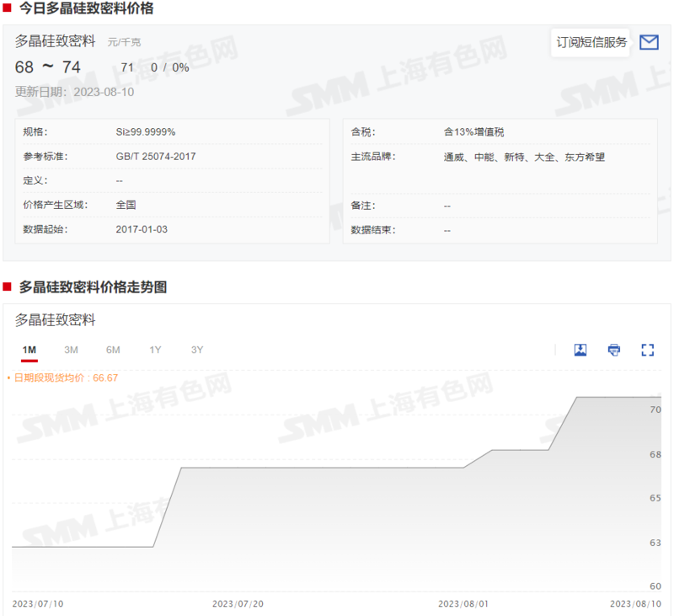Click the 70 y-axis value
The image size is (674, 616).
[x=655, y=410]
